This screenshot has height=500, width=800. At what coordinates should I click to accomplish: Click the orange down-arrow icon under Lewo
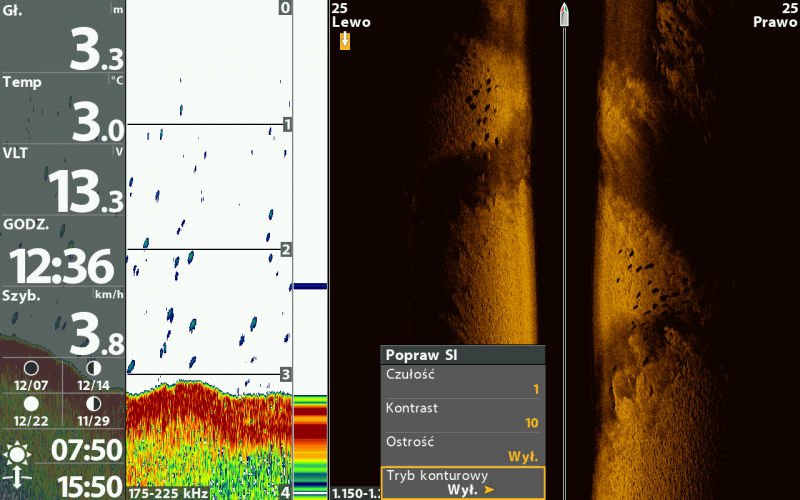click(x=345, y=40)
